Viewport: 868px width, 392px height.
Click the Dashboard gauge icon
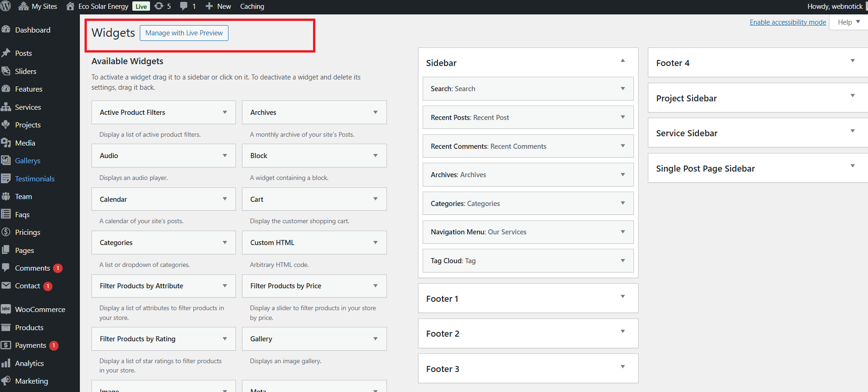[6, 29]
